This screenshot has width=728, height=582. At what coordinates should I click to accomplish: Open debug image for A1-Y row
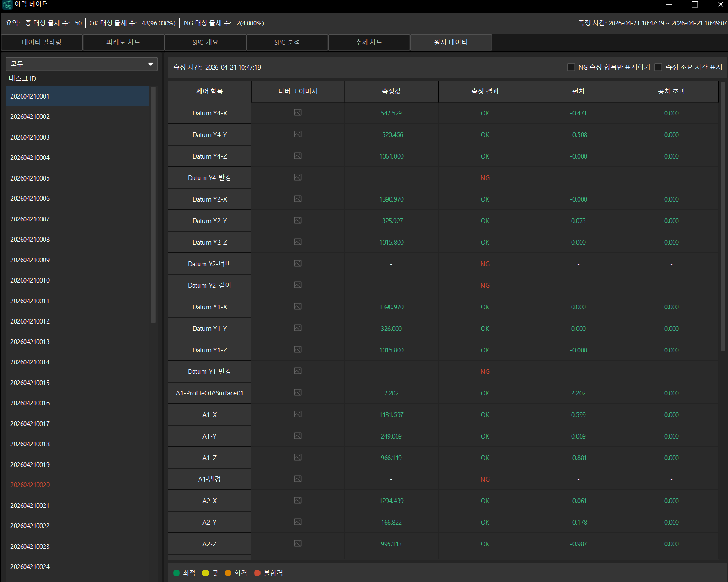pos(298,436)
